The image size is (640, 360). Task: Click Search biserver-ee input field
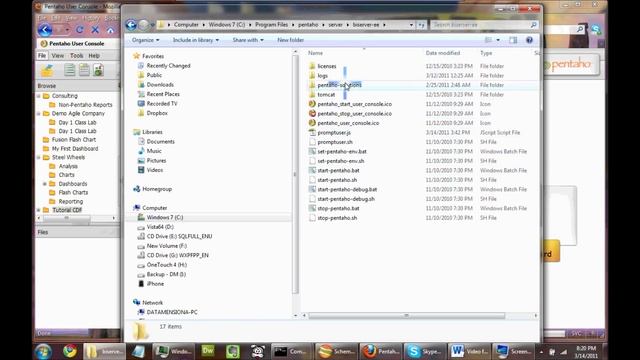coord(480,25)
